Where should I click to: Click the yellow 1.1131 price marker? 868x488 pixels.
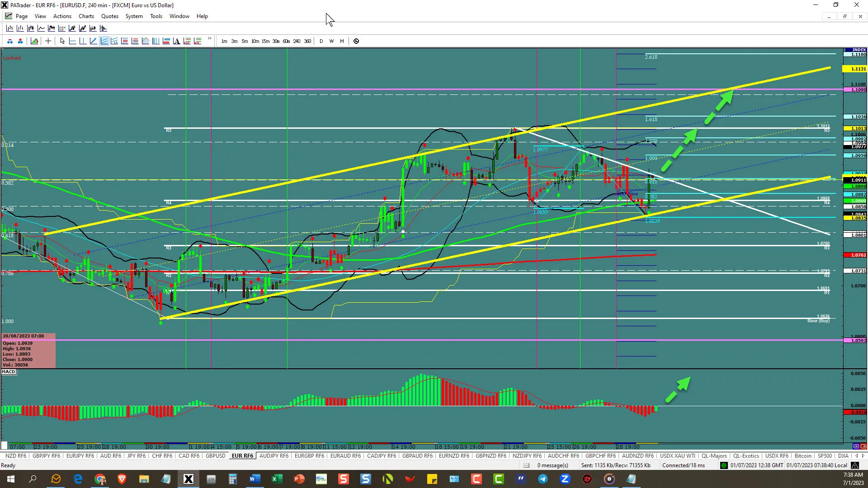[855, 69]
